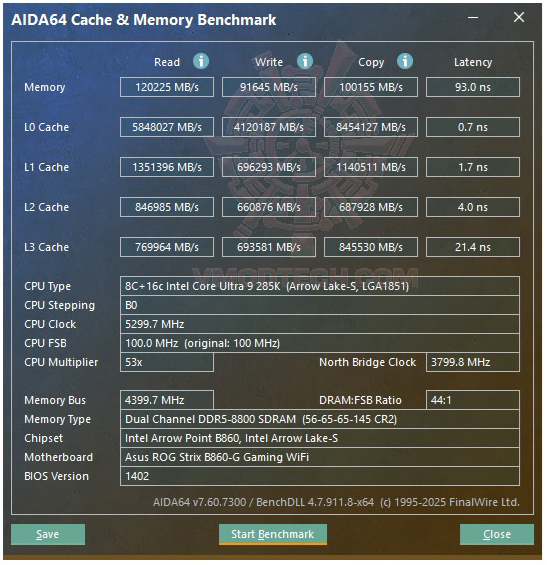The height and width of the screenshot is (565, 547).
Task: Click the L3 Cache read value 769964 MB/s
Action: (x=167, y=247)
